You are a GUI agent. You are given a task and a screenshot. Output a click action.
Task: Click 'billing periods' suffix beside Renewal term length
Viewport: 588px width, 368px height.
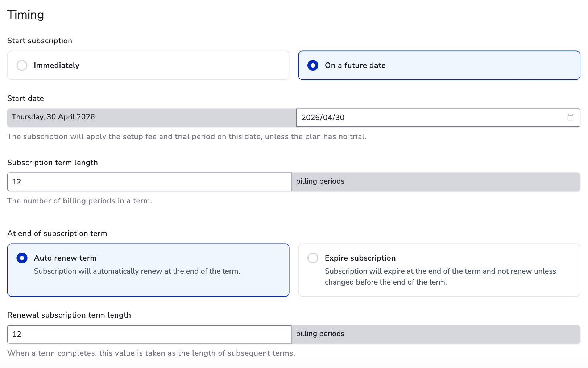pos(320,334)
